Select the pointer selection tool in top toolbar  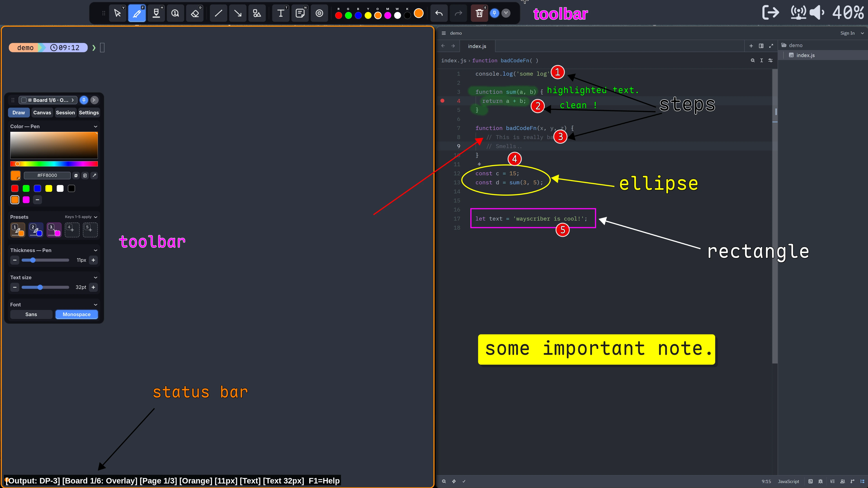click(x=118, y=13)
